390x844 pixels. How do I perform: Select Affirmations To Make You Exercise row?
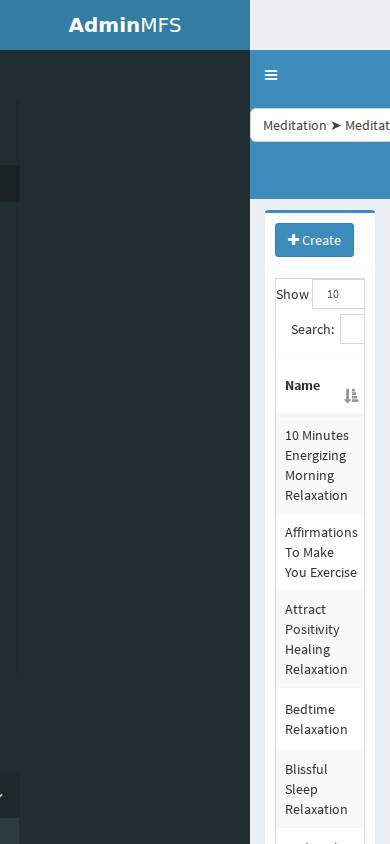[x=320, y=552]
